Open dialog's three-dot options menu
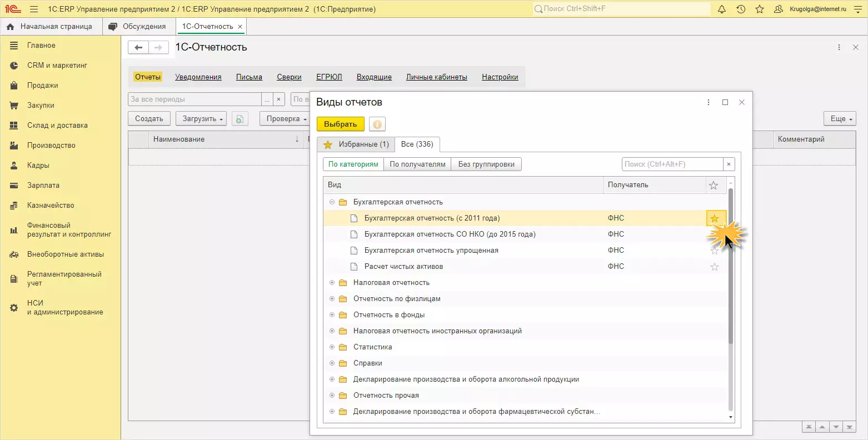 click(x=709, y=102)
